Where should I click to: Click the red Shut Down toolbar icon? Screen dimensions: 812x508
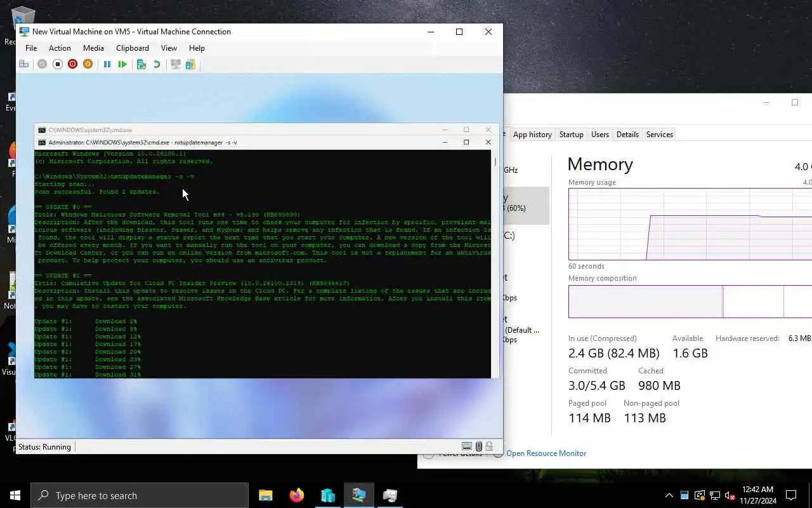[72, 64]
